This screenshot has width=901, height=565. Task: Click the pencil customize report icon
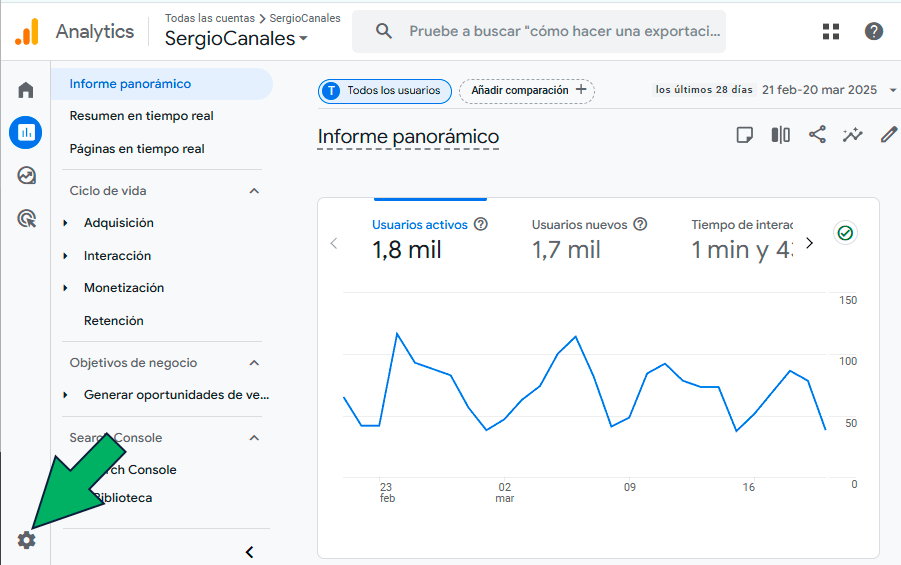888,135
